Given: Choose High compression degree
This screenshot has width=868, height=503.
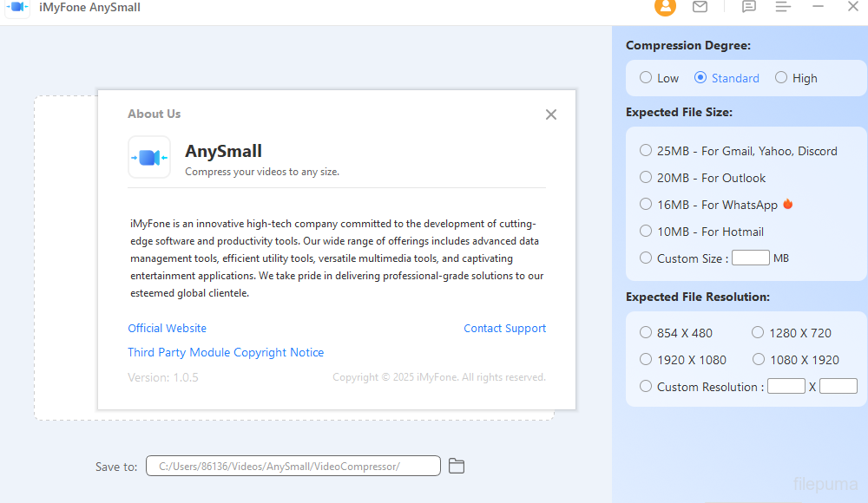Looking at the screenshot, I should (x=781, y=78).
